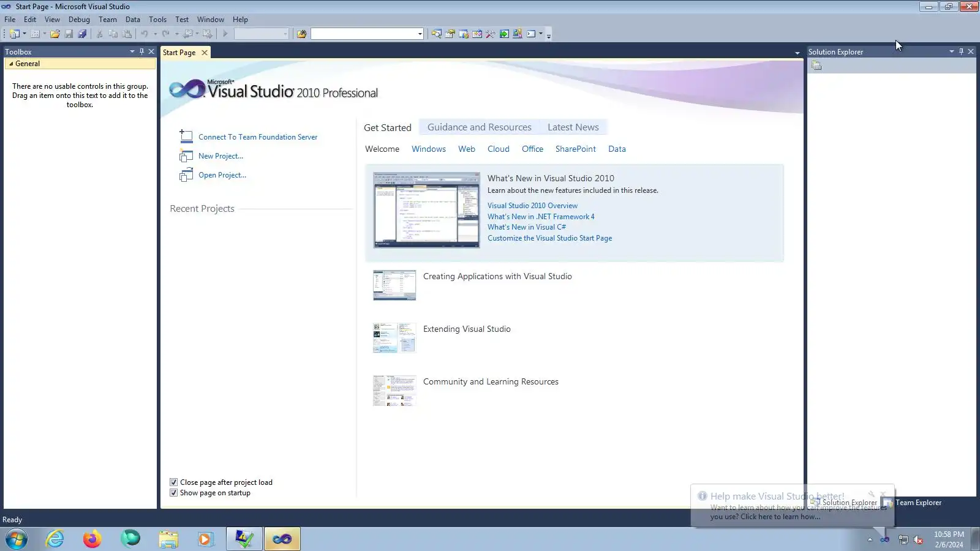Click the Windows Start orb

17,539
